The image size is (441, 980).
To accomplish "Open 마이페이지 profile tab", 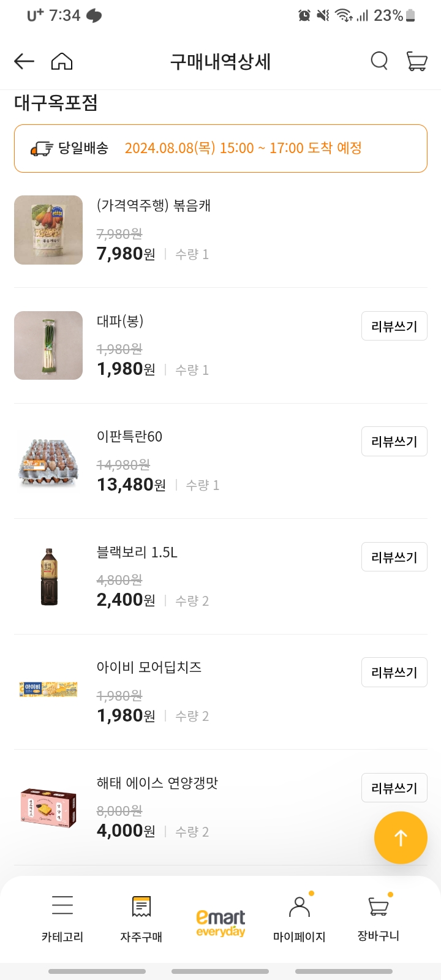I will (299, 917).
